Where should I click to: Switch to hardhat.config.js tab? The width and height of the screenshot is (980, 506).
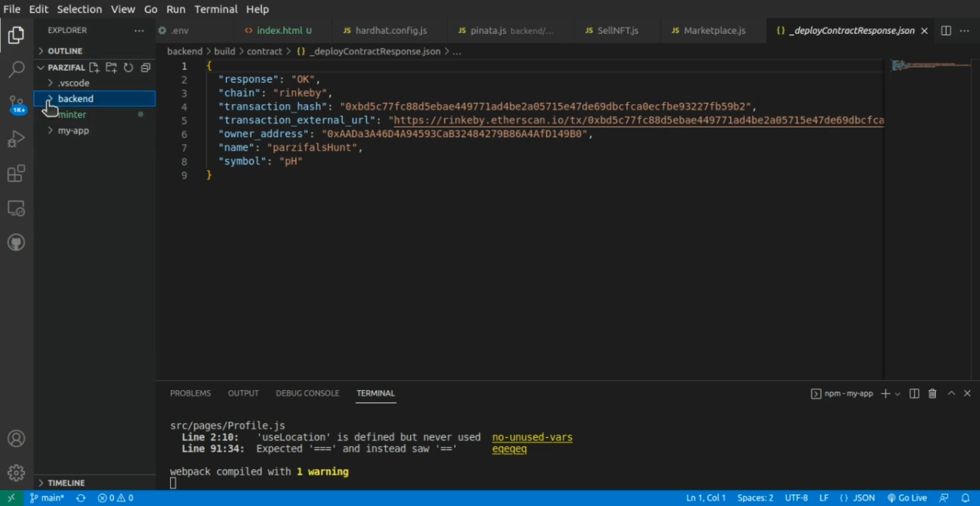click(x=389, y=31)
